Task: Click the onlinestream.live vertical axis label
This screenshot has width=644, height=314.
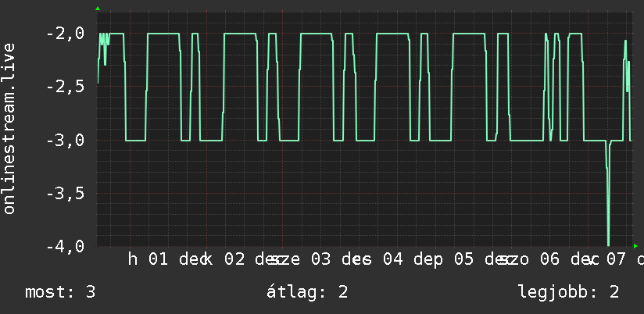Action: (9, 128)
